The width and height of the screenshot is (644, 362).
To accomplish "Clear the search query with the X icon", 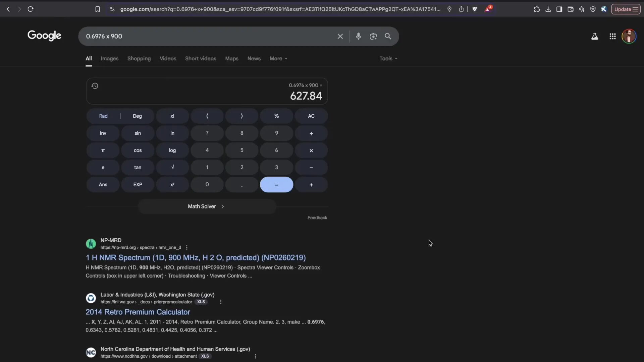I will point(340,36).
